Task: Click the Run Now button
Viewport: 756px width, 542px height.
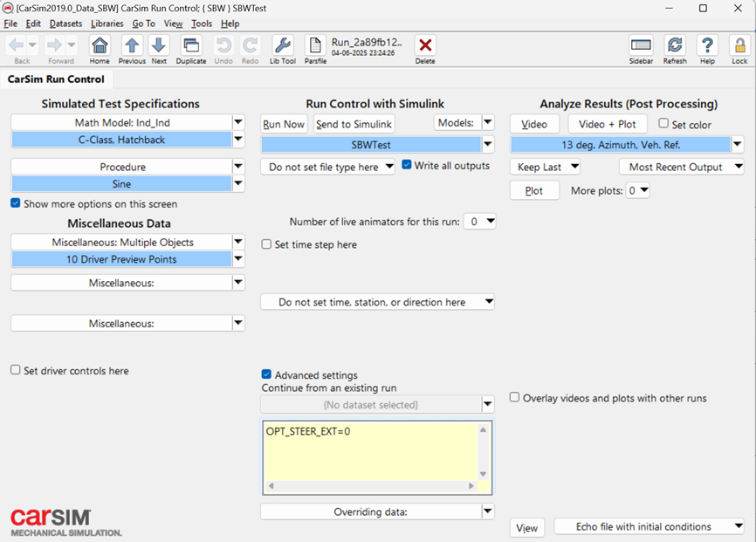Action: (x=284, y=124)
